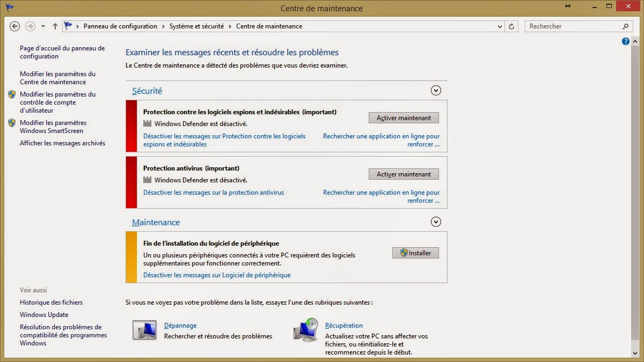The height and width of the screenshot is (362, 644).
Task: Open the Dépannage link
Action: [x=180, y=326]
